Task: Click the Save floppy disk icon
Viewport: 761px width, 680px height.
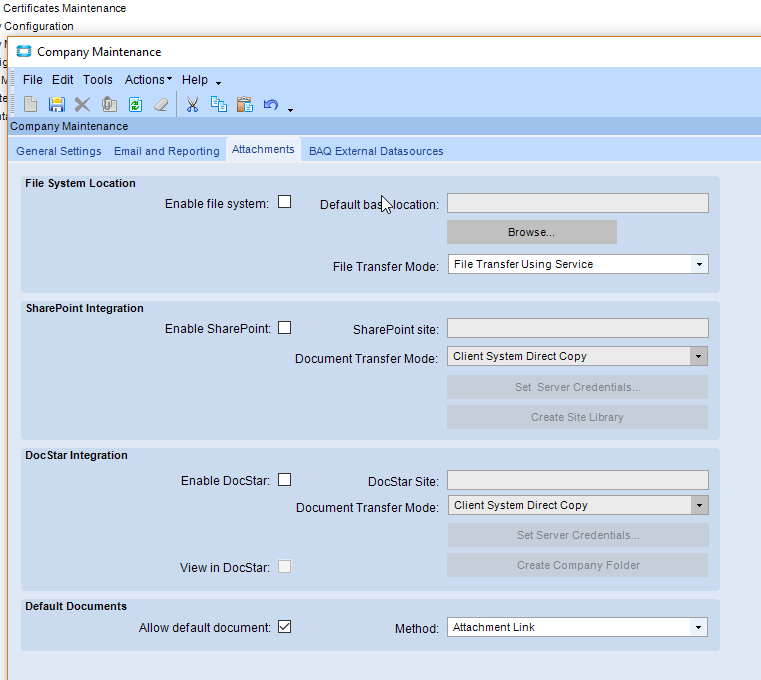Action: tap(57, 104)
